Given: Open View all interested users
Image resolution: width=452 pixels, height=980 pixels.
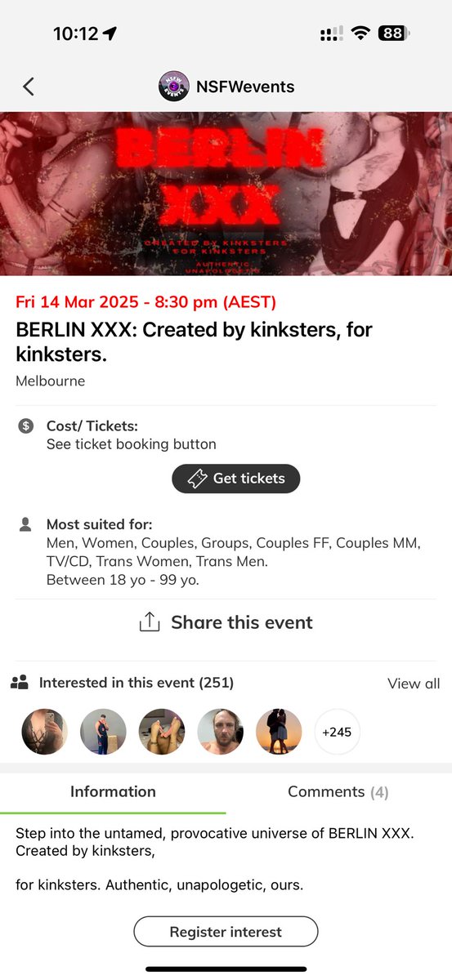Looking at the screenshot, I should 414,684.
